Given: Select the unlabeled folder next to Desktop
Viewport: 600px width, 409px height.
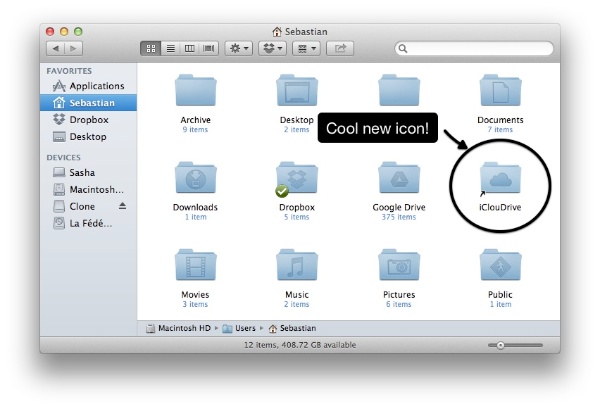Looking at the screenshot, I should tap(399, 91).
